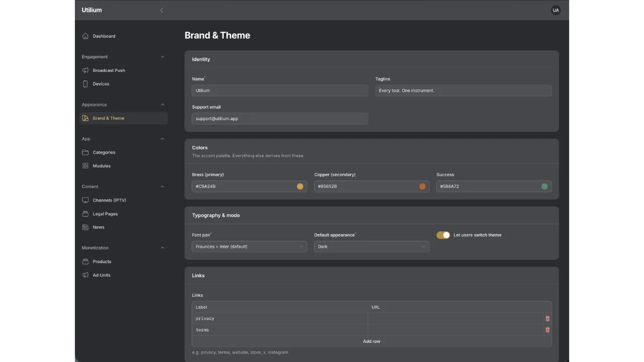The width and height of the screenshot is (644, 362).
Task: Click the Support email field
Action: point(280,119)
